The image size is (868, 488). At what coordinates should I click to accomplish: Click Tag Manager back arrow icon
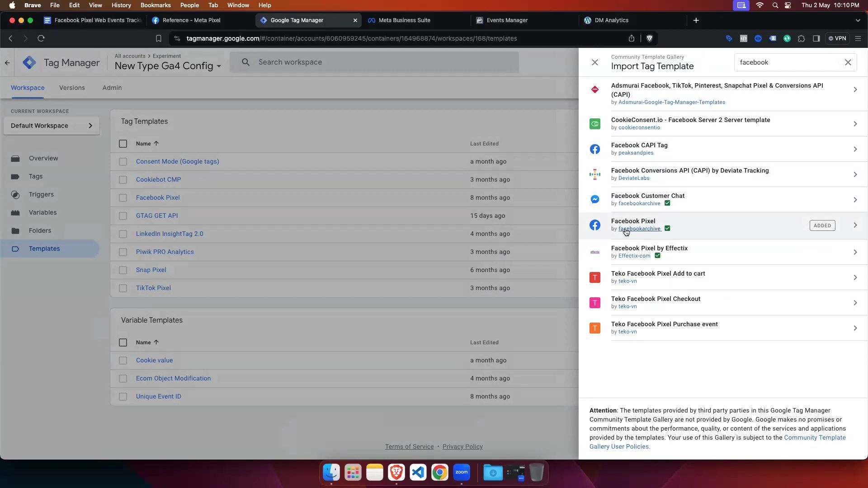7,63
